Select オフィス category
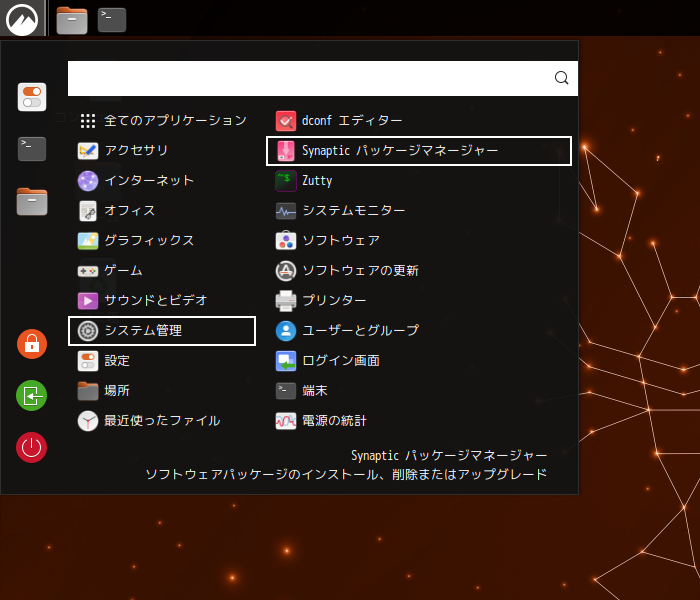 point(162,210)
